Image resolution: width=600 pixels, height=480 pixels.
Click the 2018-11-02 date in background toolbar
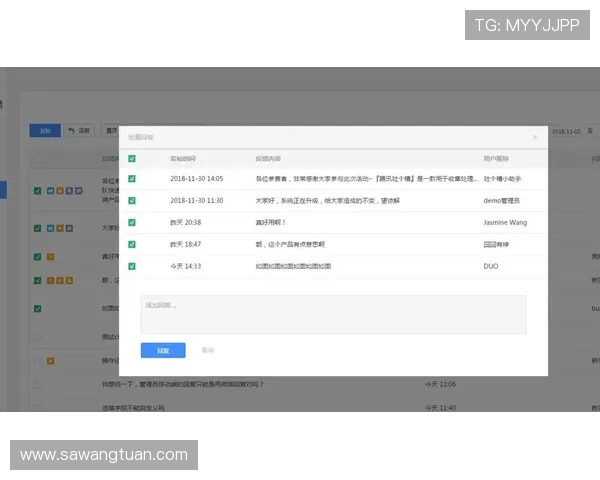[x=566, y=131]
